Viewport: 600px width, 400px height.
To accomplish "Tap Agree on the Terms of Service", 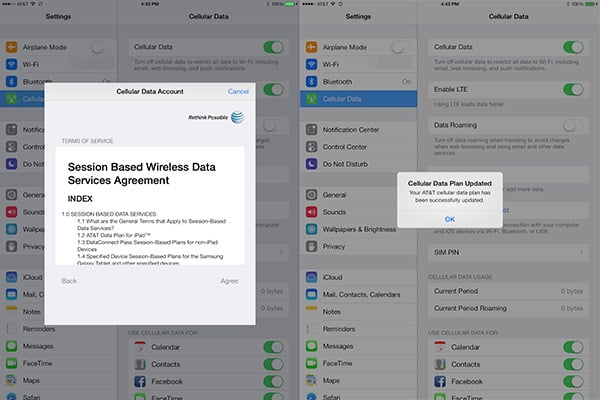I will coord(229,281).
